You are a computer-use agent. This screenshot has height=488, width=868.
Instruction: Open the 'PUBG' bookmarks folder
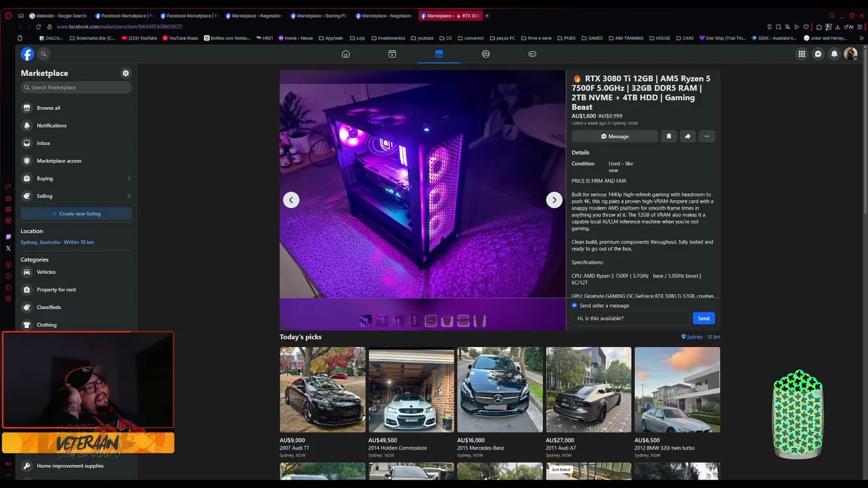coord(566,38)
